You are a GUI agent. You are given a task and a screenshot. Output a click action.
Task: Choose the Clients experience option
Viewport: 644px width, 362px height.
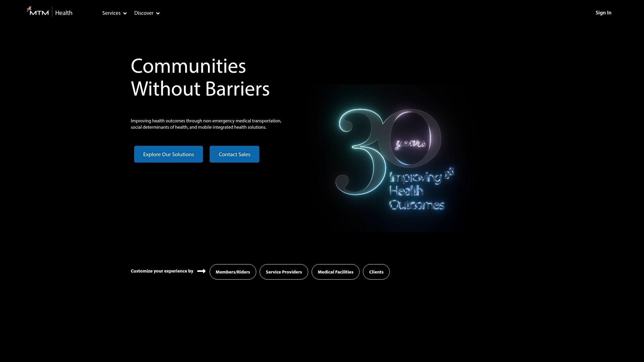pos(376,272)
